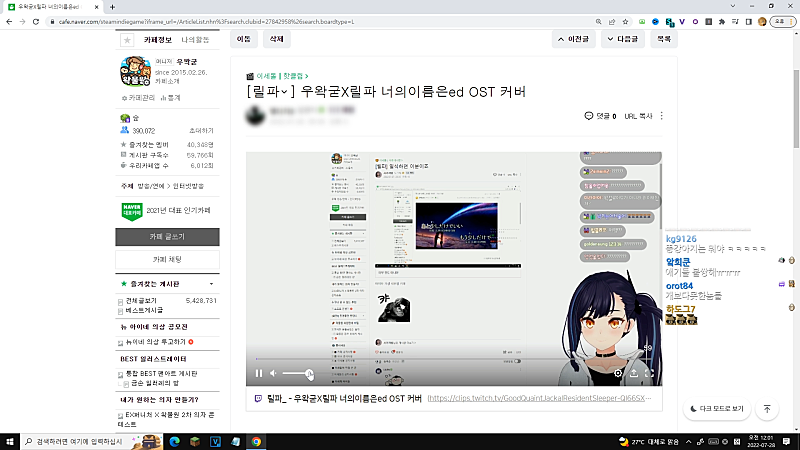This screenshot has width=800, height=450.
Task: Open the notification center icon
Action: tap(787, 442)
